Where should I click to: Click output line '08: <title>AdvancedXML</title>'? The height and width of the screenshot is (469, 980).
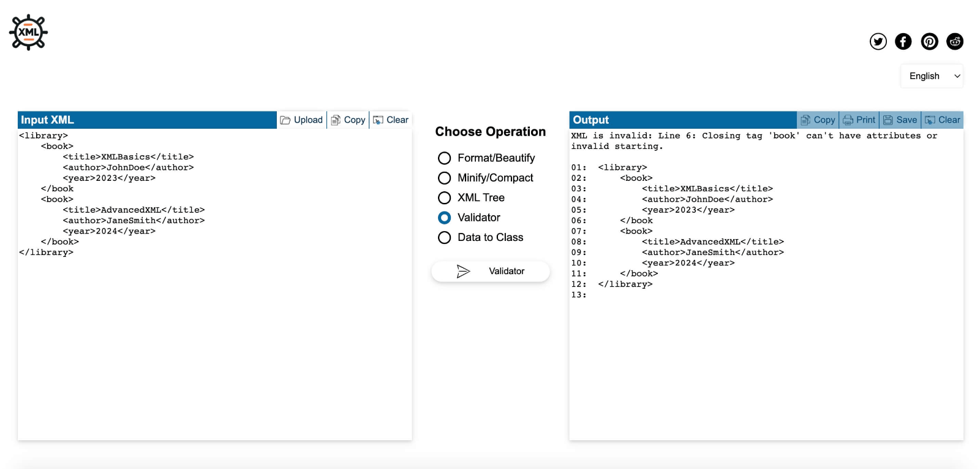677,242
